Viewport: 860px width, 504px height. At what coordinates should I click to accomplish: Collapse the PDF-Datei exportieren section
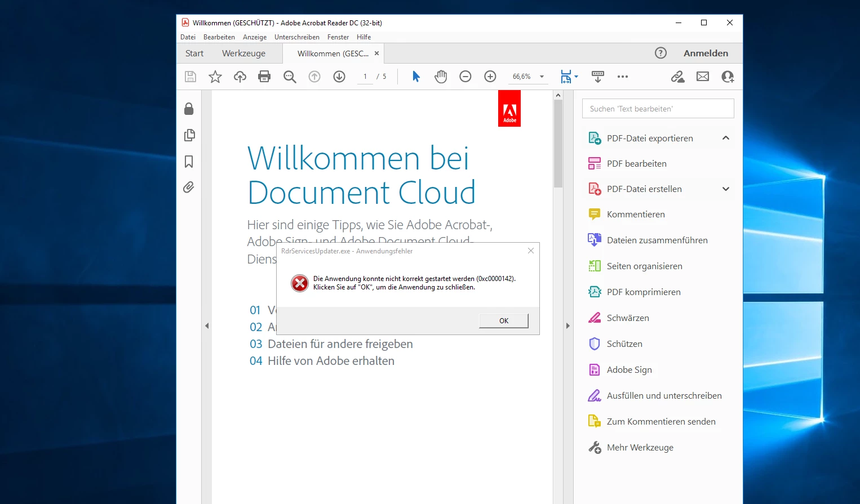pos(726,138)
